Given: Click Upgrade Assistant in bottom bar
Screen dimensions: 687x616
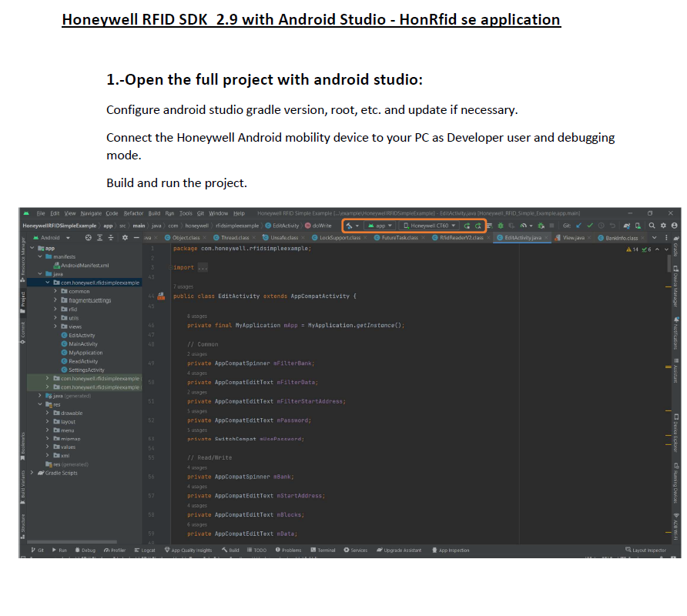Looking at the screenshot, I should pos(399,551).
